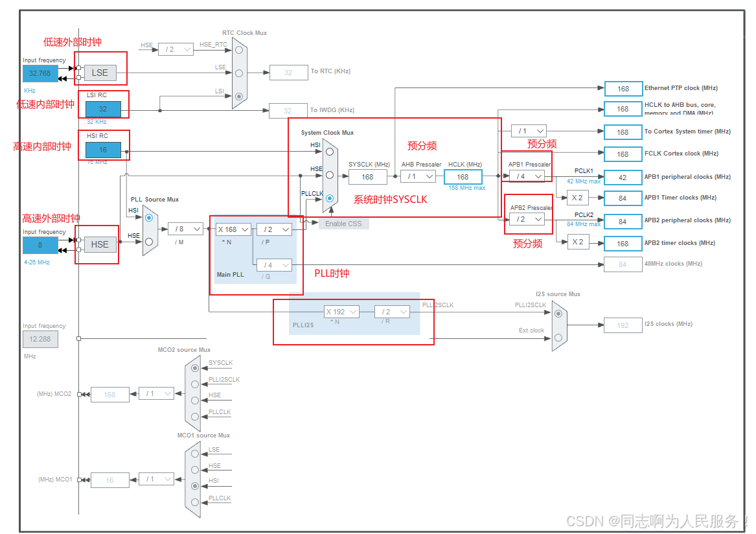Click the APB2 timer clocks 168 field
The image size is (756, 534).
pyautogui.click(x=623, y=244)
